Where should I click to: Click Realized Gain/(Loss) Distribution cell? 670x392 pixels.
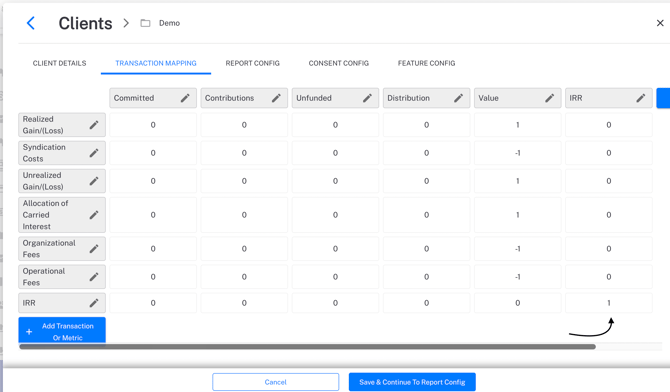[426, 125]
